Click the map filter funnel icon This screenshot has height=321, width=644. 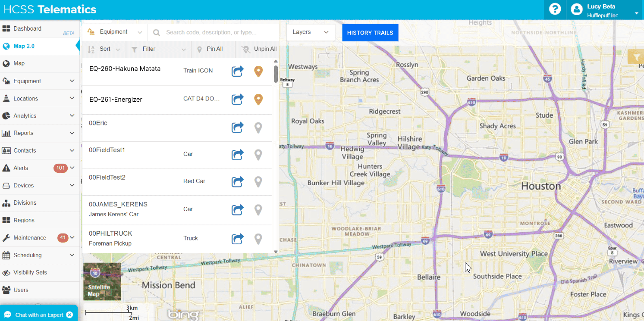click(x=636, y=57)
